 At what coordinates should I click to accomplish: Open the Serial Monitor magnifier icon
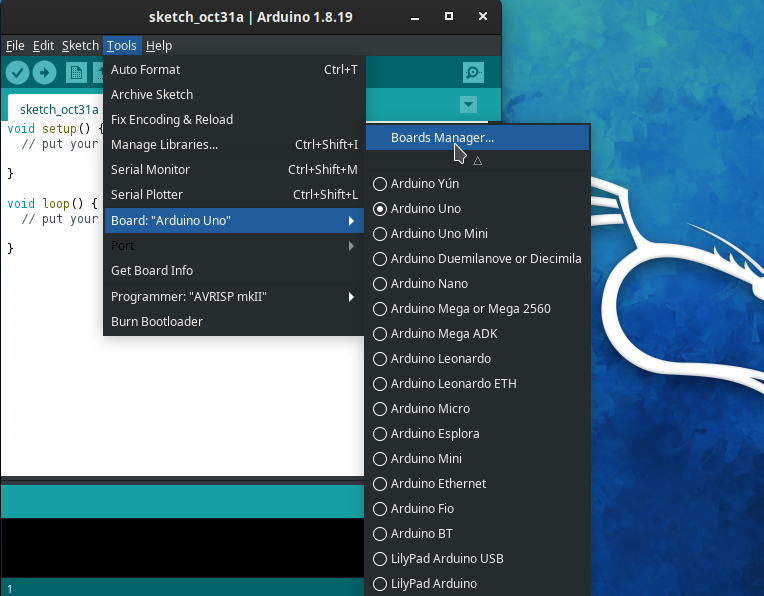(473, 73)
